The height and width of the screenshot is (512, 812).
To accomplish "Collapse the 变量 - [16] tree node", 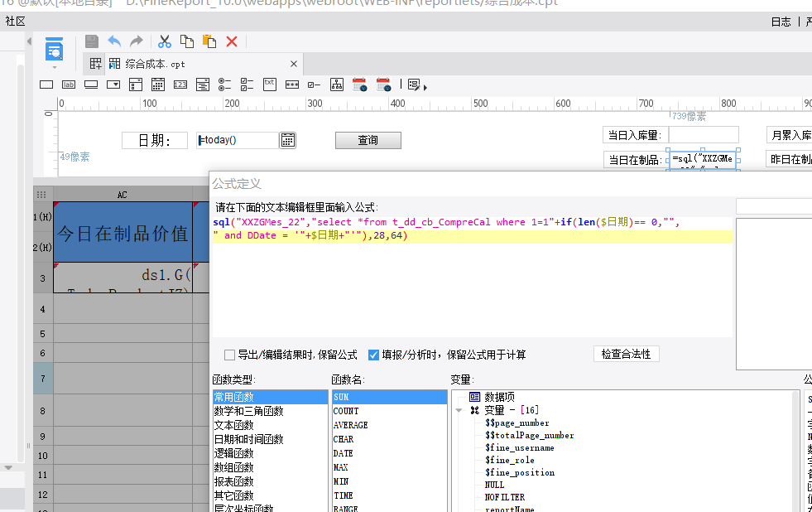I will [x=459, y=410].
